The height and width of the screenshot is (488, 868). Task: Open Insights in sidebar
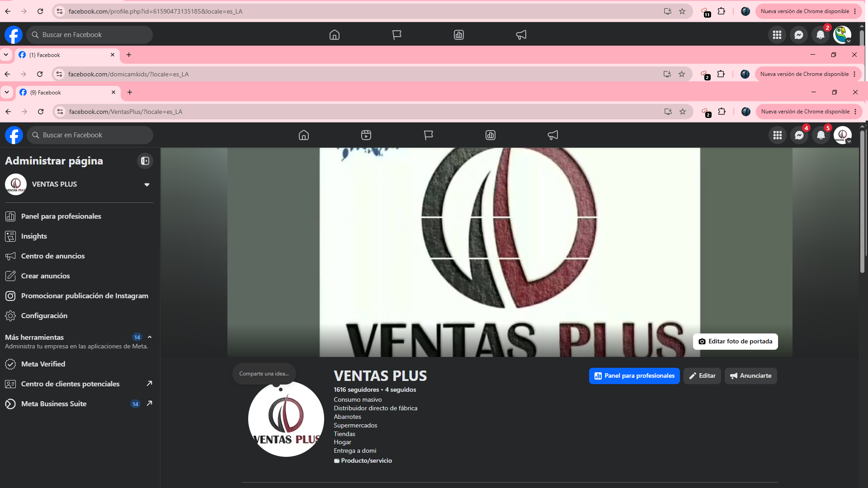[79, 236]
